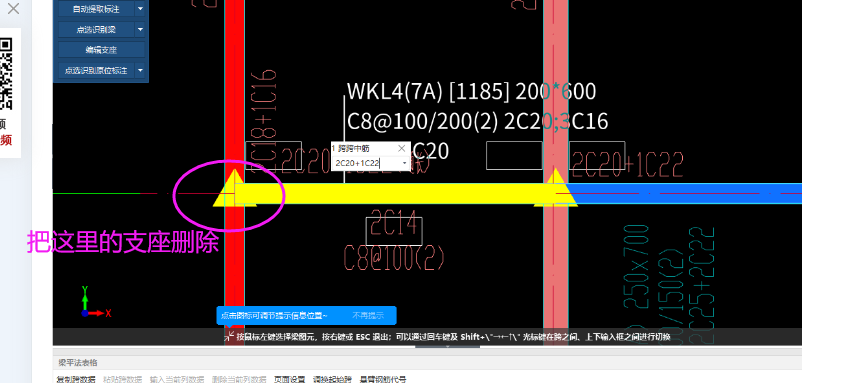Click the 点选识别梁 button

(x=96, y=30)
